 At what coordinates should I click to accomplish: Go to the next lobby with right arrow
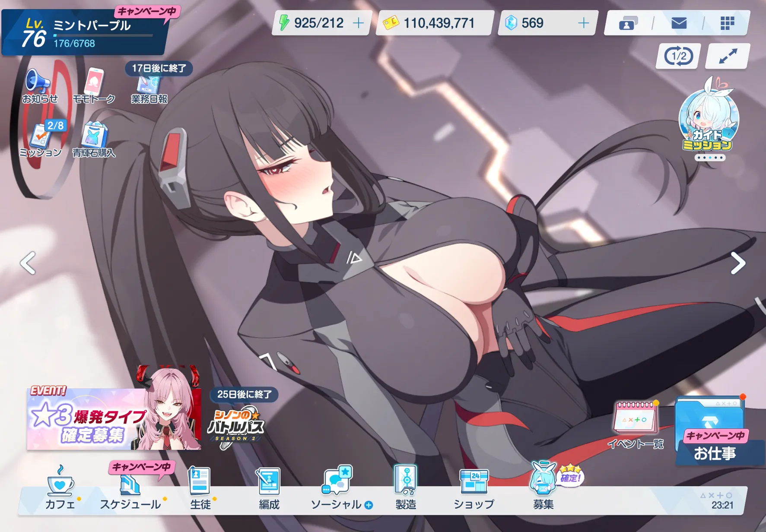[738, 263]
